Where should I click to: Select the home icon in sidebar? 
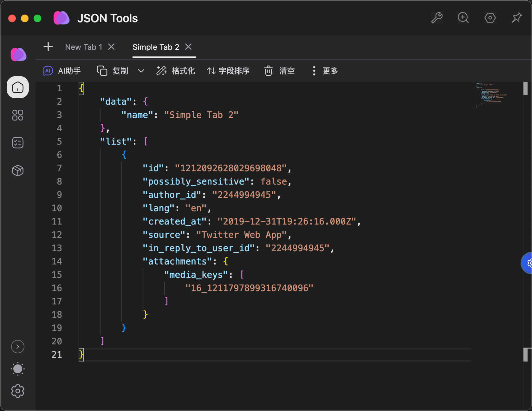coord(18,87)
